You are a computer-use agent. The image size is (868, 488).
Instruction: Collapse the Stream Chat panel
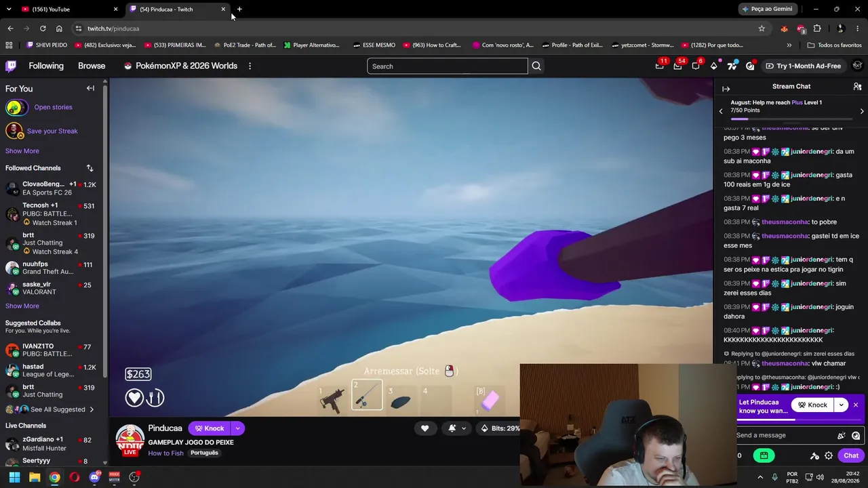point(726,89)
